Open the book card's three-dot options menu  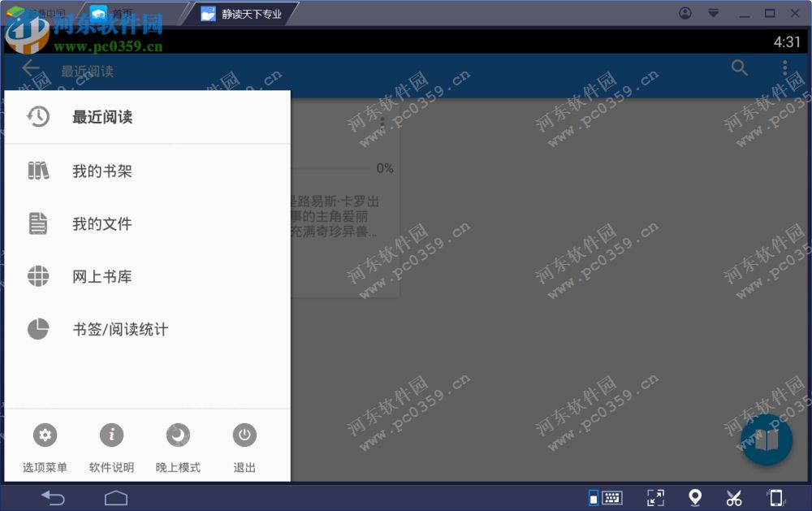[x=382, y=122]
